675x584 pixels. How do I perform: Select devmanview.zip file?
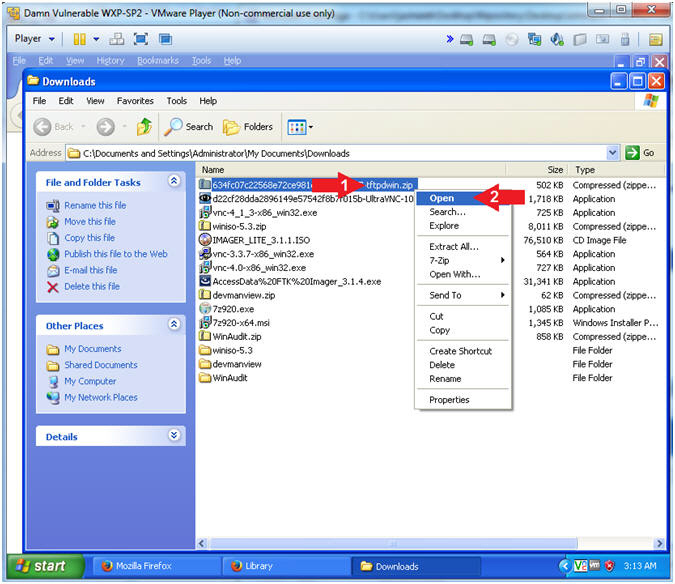pos(244,295)
